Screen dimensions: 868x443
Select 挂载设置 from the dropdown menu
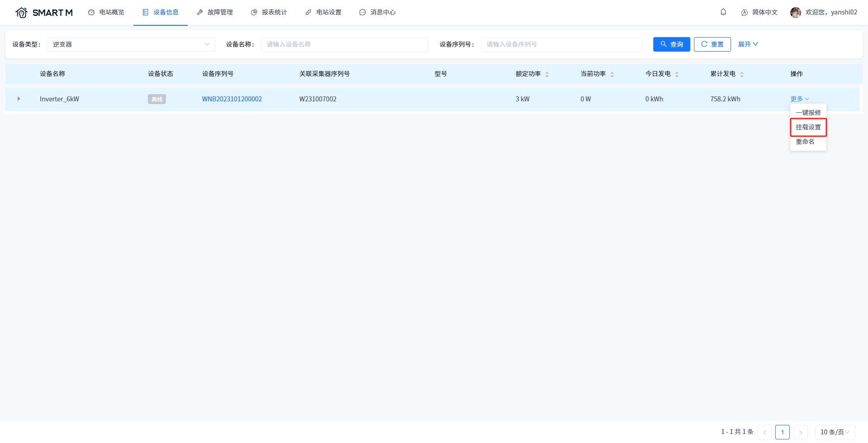pyautogui.click(x=808, y=127)
